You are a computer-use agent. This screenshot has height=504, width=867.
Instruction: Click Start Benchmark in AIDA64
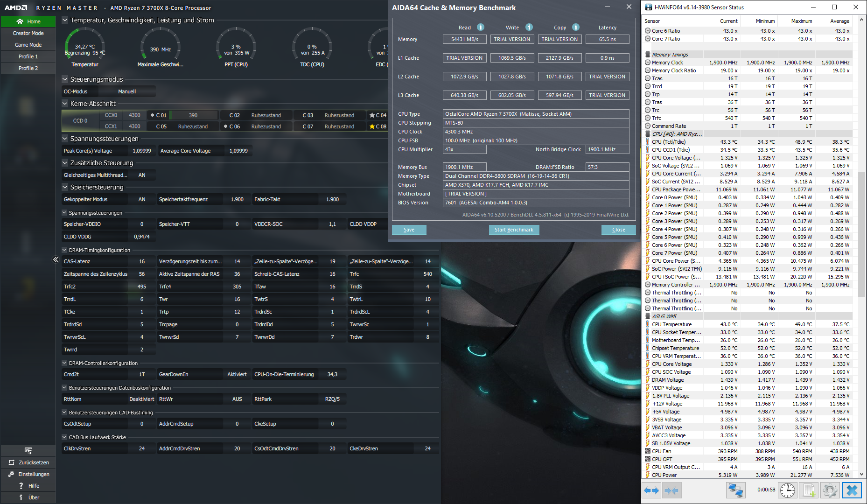[514, 230]
